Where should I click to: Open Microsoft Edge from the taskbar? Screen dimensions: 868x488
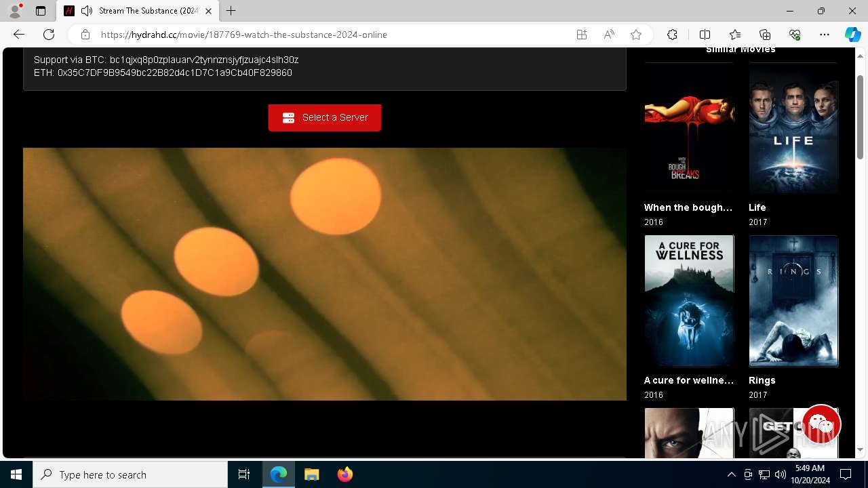tap(279, 474)
